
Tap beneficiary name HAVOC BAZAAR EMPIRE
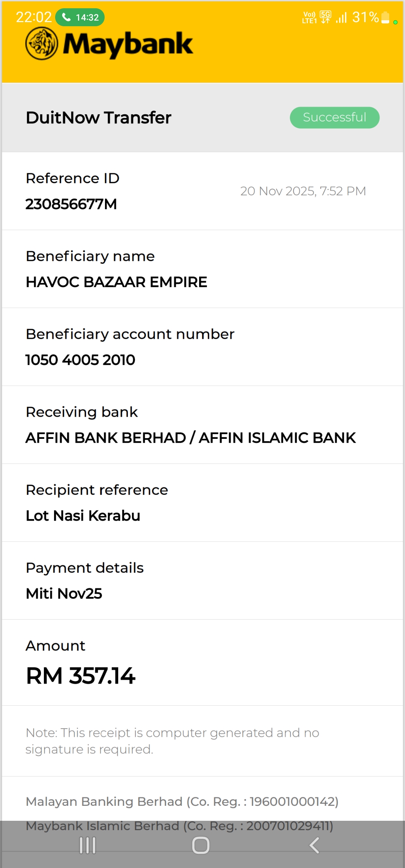pos(116,282)
